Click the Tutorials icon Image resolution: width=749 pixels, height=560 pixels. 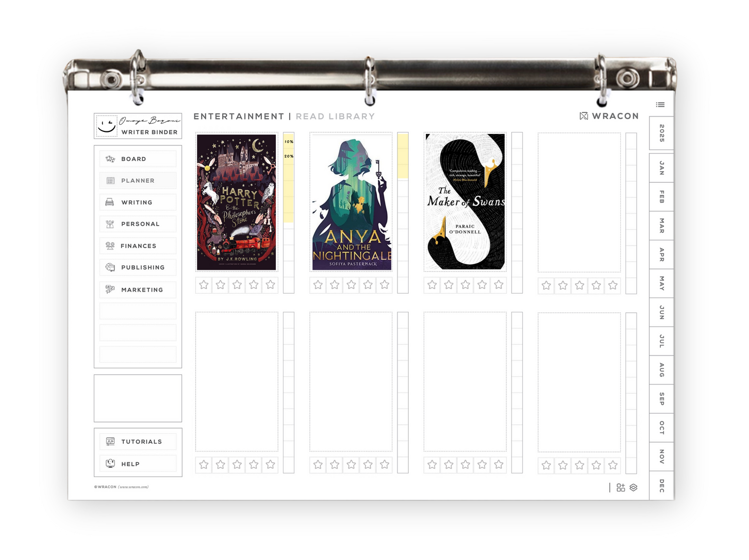tap(110, 442)
